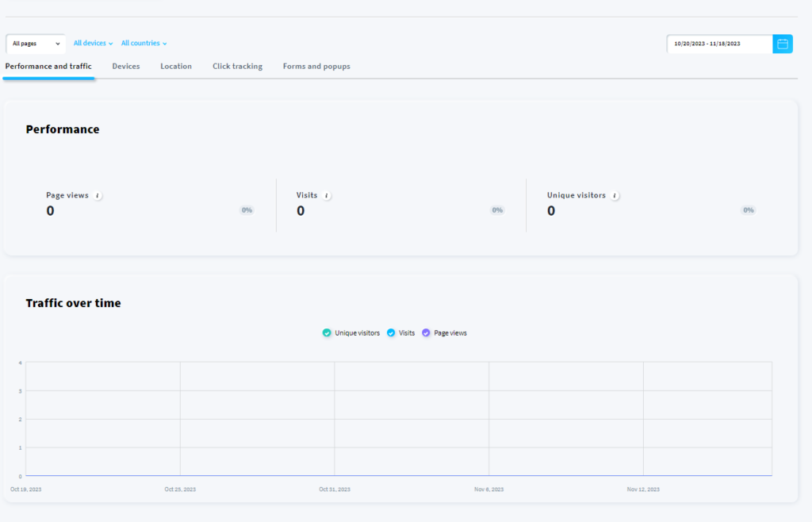This screenshot has height=522, width=812.
Task: Expand the All devices filter
Action: point(94,44)
